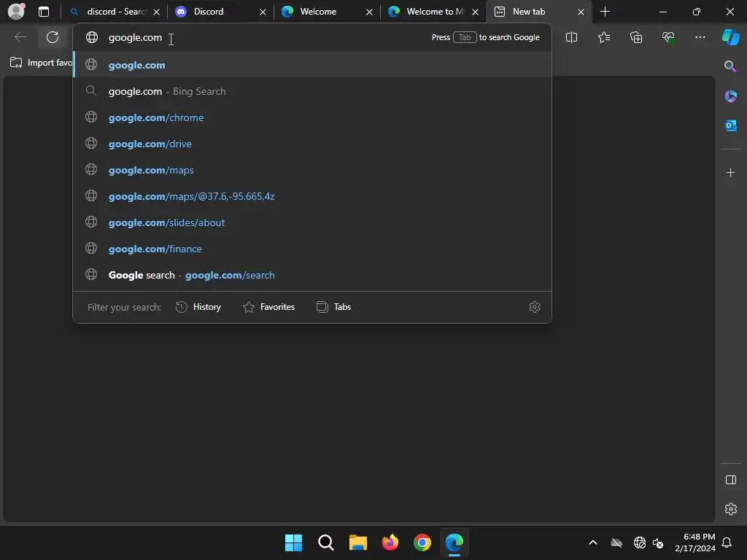Viewport: 747px width, 560px height.
Task: Filter suggestions by History
Action: point(198,307)
